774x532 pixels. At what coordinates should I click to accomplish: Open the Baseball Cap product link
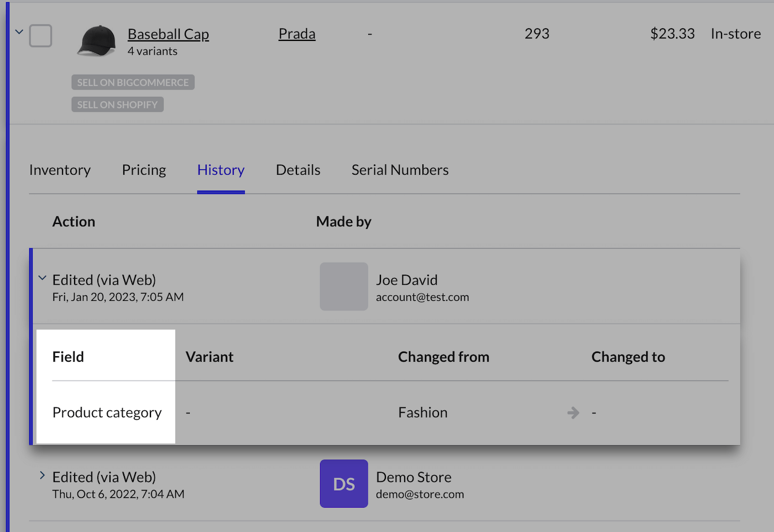click(168, 34)
